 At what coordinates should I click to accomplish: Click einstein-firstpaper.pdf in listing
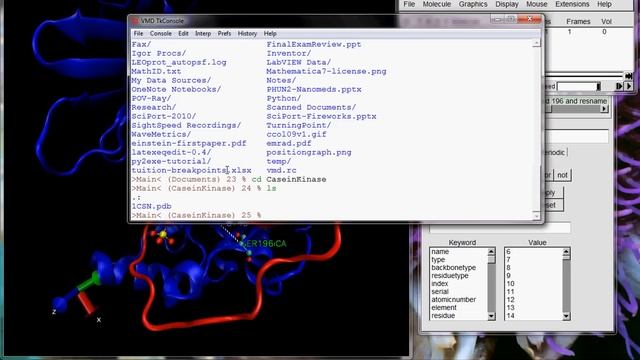pos(189,143)
